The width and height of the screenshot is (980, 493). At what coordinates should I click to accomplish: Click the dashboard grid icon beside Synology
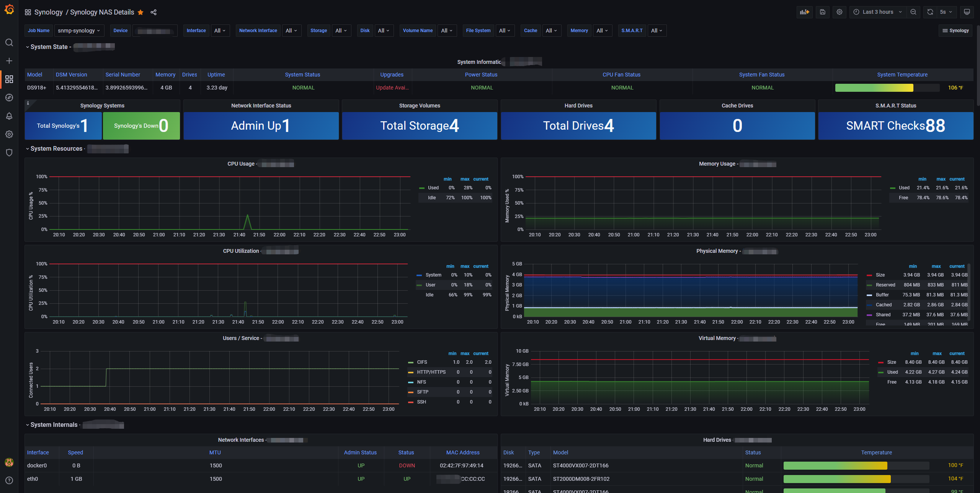click(x=28, y=12)
